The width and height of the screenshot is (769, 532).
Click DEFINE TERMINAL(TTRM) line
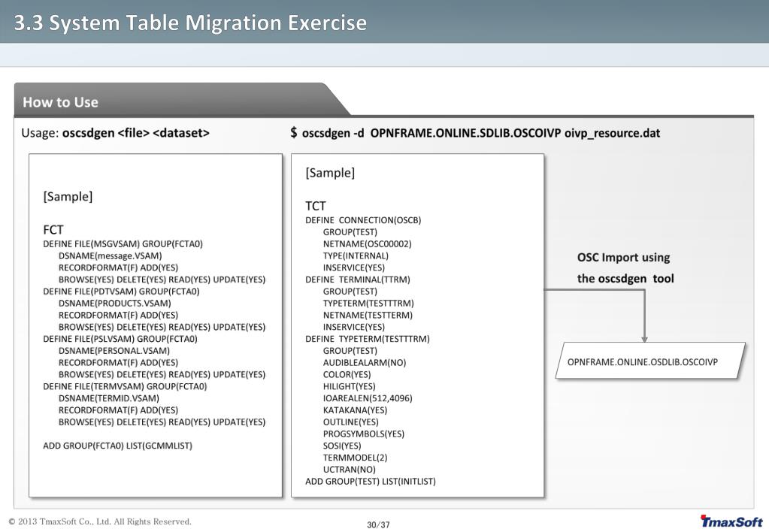[358, 280]
